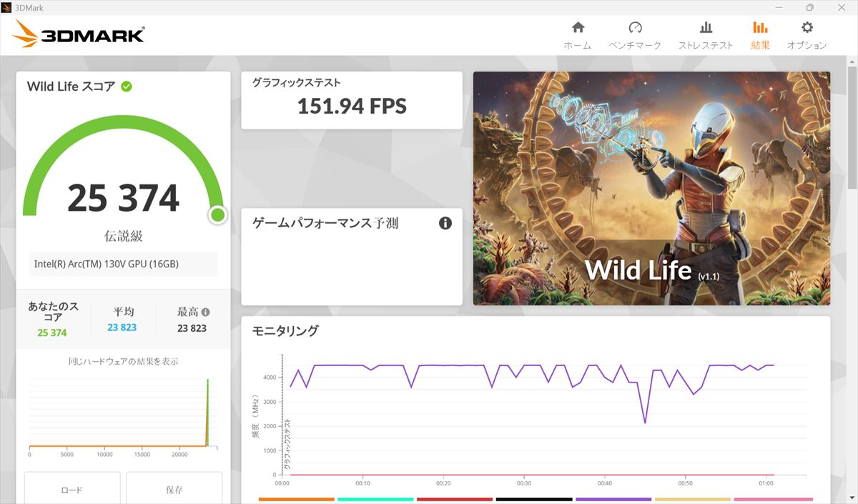The height and width of the screenshot is (504, 858).
Task: Click the green gauge end dot
Action: coord(217,214)
